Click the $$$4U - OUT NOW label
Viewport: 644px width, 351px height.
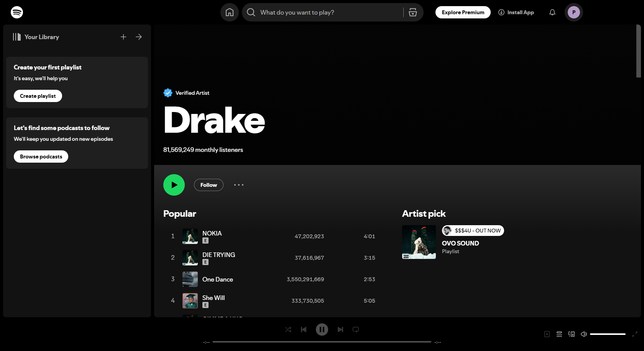pyautogui.click(x=473, y=231)
